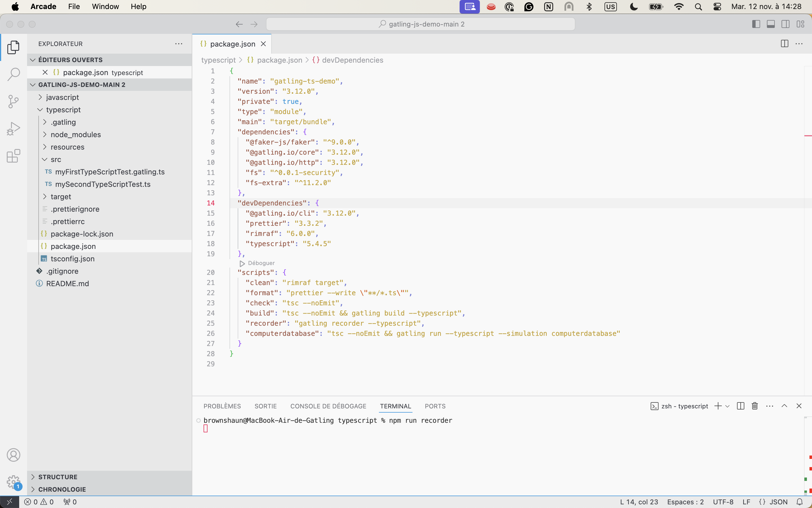
Task: Open the Help menu
Action: tap(139, 7)
